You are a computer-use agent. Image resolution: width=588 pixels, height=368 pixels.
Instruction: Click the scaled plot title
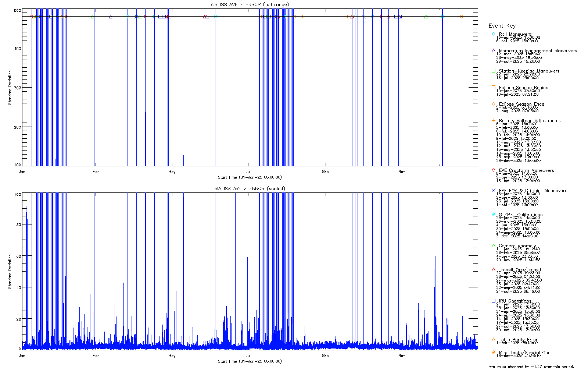[250, 188]
